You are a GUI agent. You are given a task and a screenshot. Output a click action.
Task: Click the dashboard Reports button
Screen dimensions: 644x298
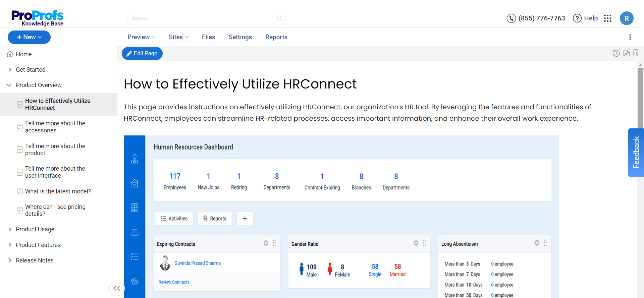[x=215, y=219]
